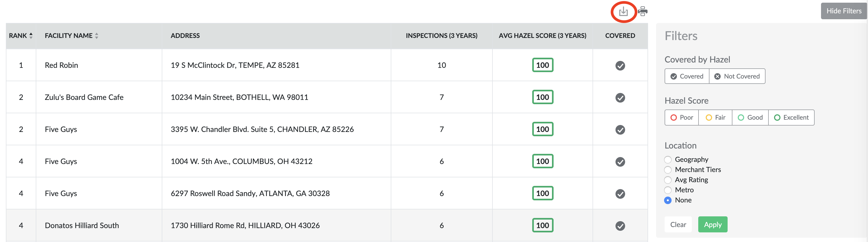Select the Geography location radio button
The image size is (868, 242).
click(x=668, y=159)
